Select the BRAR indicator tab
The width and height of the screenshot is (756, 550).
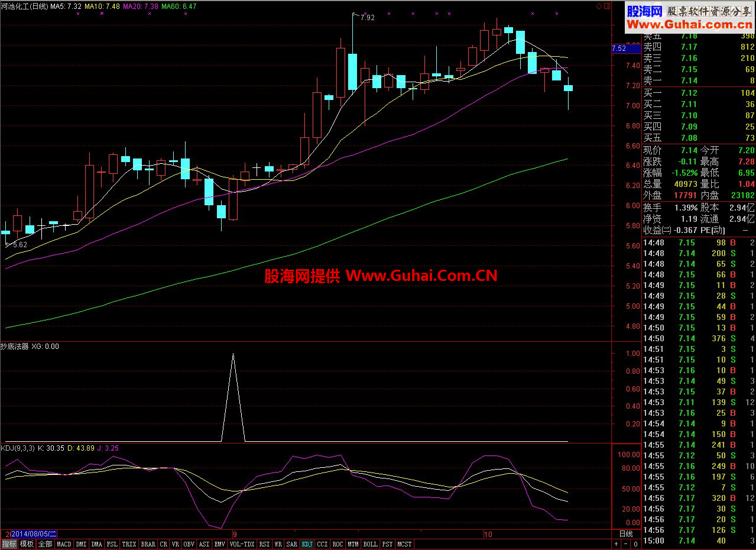pos(148,543)
